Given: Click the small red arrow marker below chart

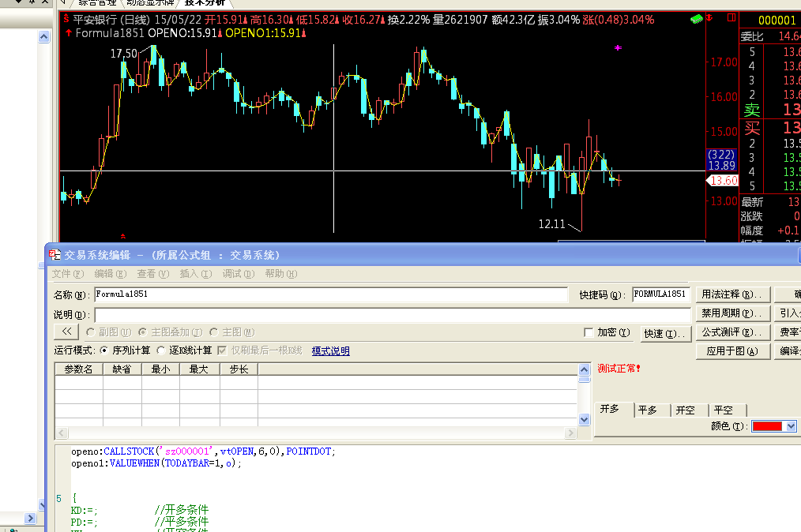Looking at the screenshot, I should pyautogui.click(x=122, y=236).
